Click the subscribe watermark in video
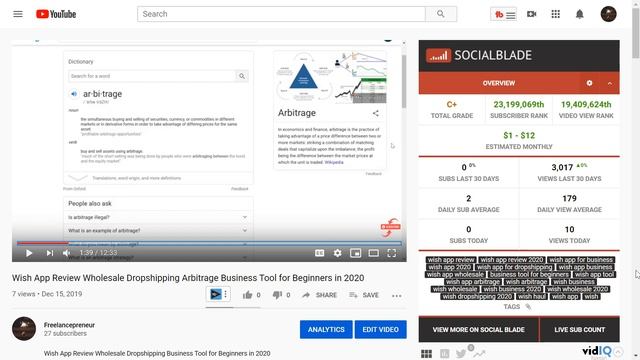The width and height of the screenshot is (640, 360). (x=390, y=227)
